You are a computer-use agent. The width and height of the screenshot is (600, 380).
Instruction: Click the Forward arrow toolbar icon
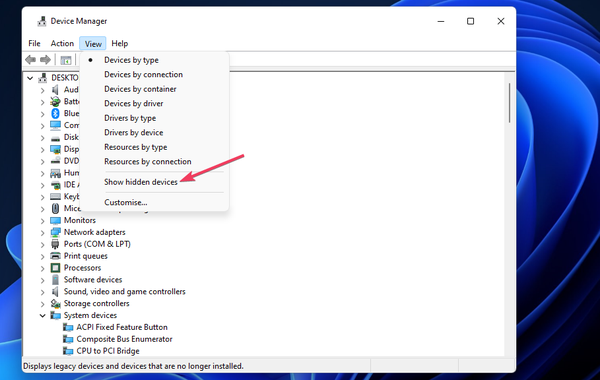coord(46,60)
